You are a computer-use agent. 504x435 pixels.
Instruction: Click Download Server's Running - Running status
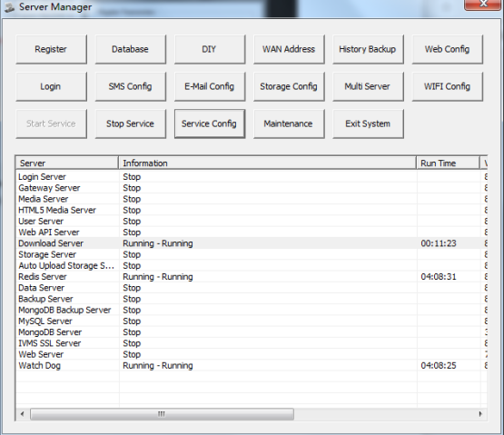coord(158,243)
